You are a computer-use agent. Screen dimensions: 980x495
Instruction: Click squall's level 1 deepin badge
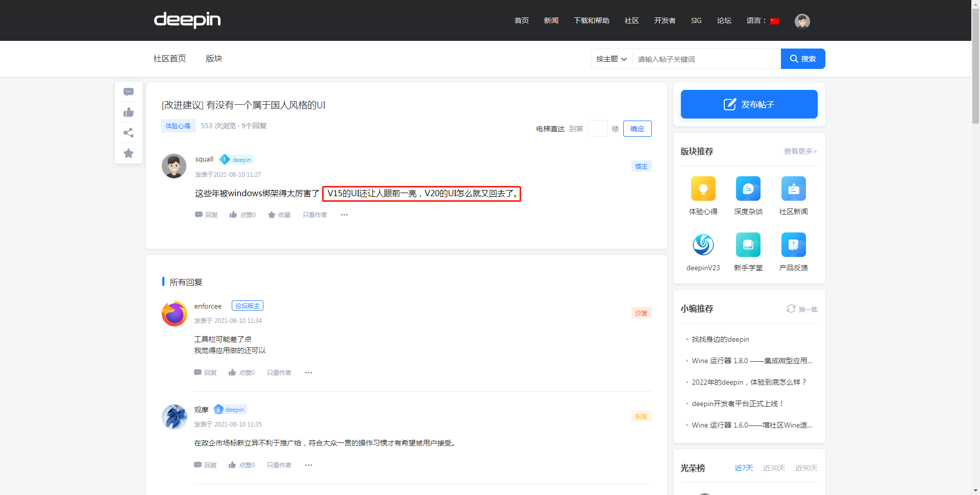click(x=236, y=160)
